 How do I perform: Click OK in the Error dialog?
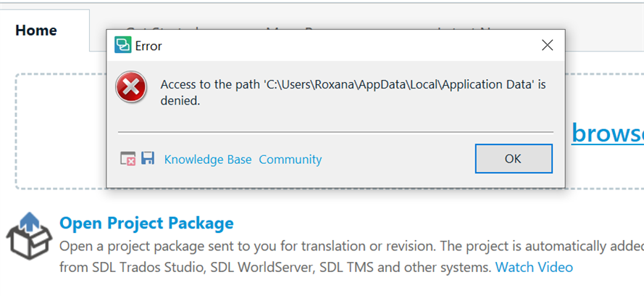click(514, 159)
